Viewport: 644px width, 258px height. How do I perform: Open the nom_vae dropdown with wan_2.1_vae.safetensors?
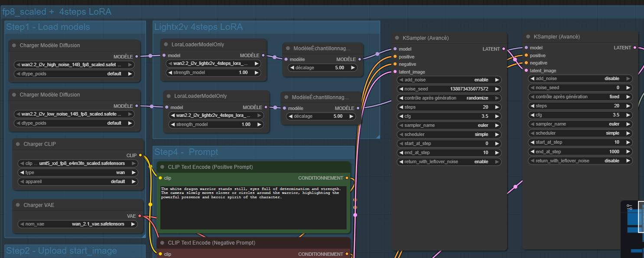(x=78, y=224)
